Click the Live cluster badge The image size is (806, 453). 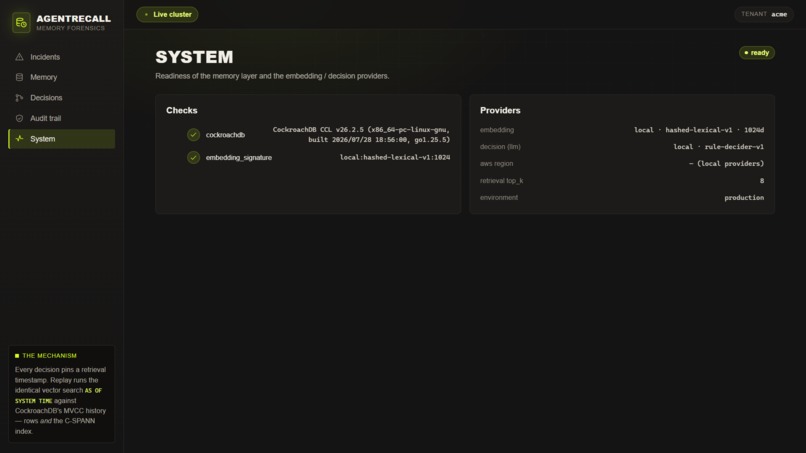coord(167,14)
